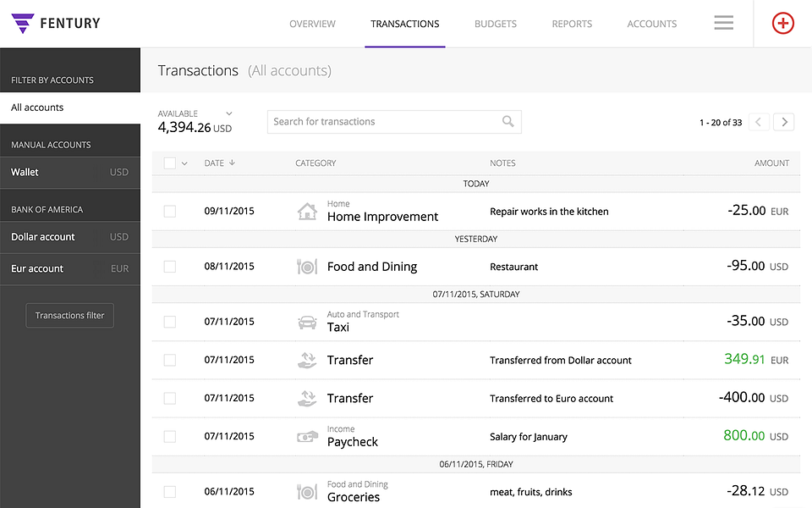Viewport: 812px width, 508px height.
Task: Click the Home Improvement category name
Action: pyautogui.click(x=382, y=217)
